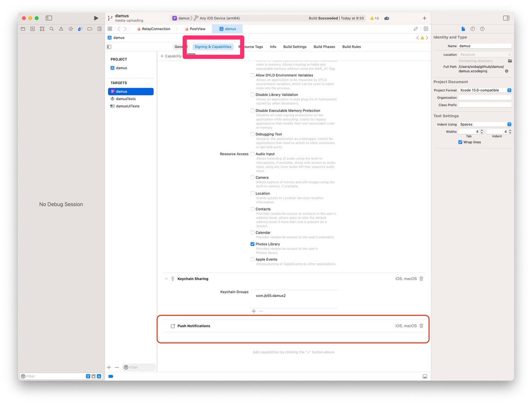Switch to Build Settings tab
The width and height of the screenshot is (532, 404).
pos(295,47)
